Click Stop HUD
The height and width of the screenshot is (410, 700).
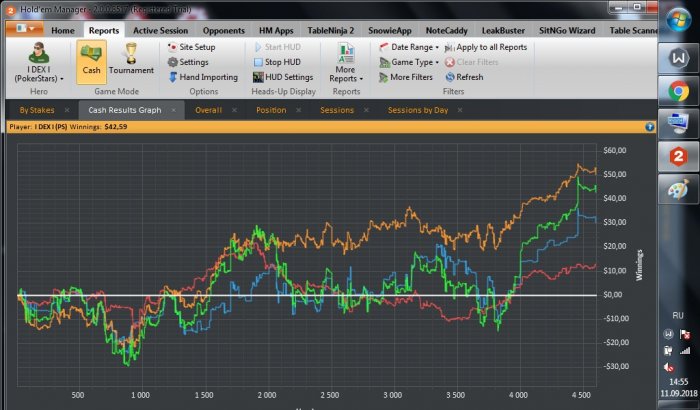click(277, 62)
